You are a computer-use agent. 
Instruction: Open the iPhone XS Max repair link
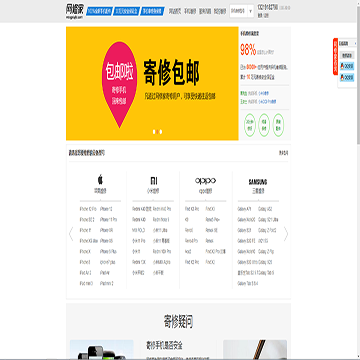(88, 241)
